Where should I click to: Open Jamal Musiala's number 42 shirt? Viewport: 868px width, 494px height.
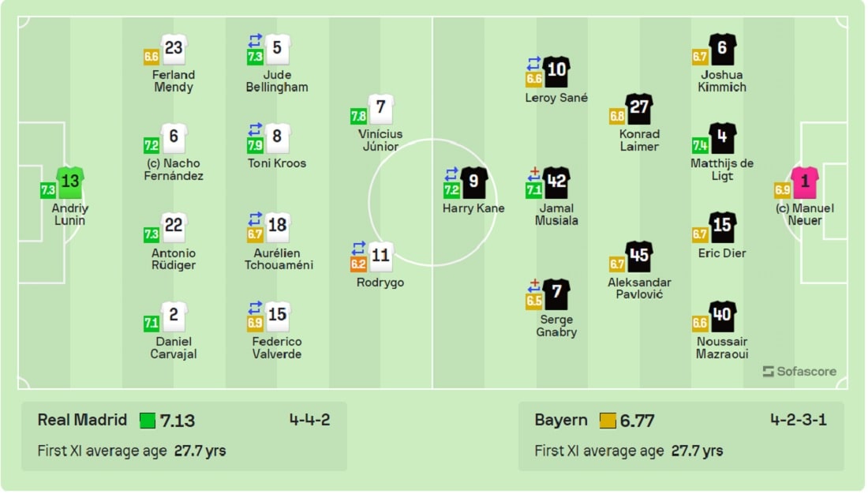pos(556,182)
